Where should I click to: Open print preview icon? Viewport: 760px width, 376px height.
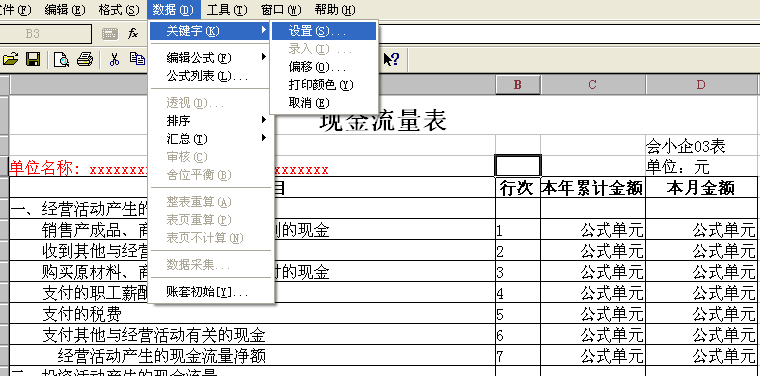pyautogui.click(x=62, y=59)
